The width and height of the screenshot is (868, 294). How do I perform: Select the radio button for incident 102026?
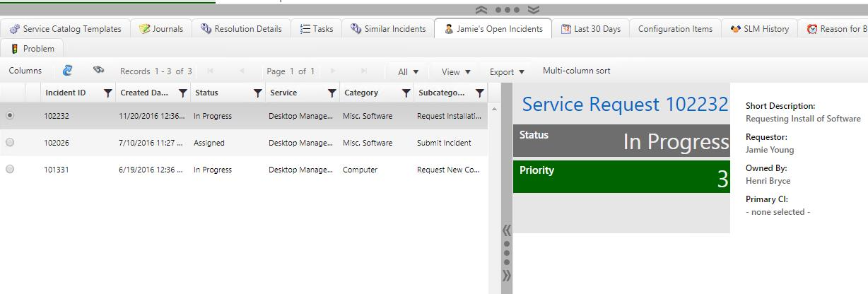[x=10, y=143]
